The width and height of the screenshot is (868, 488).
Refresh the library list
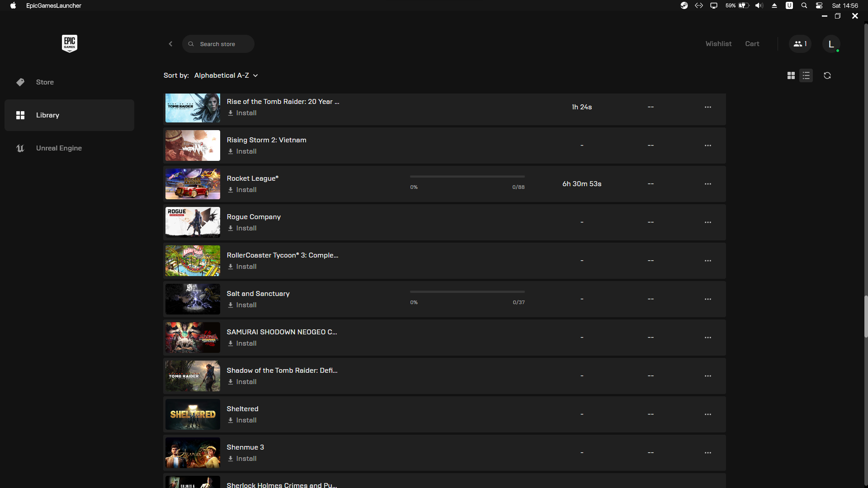827,75
